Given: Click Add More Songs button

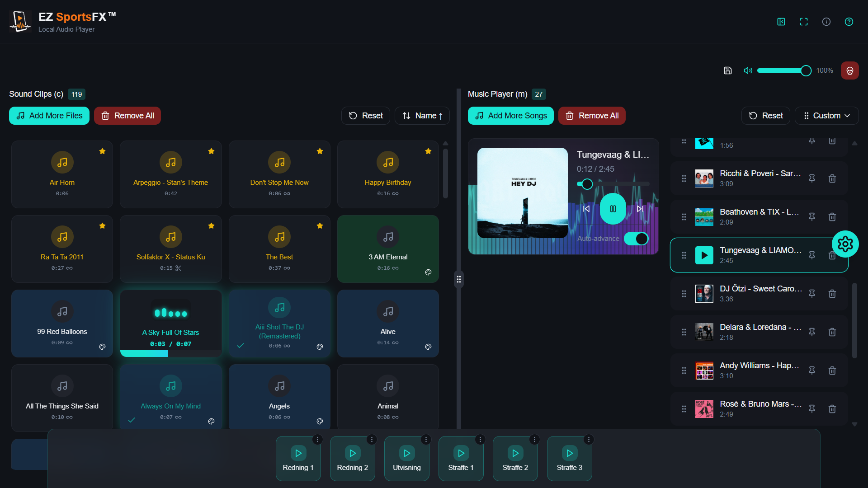Looking at the screenshot, I should [510, 116].
